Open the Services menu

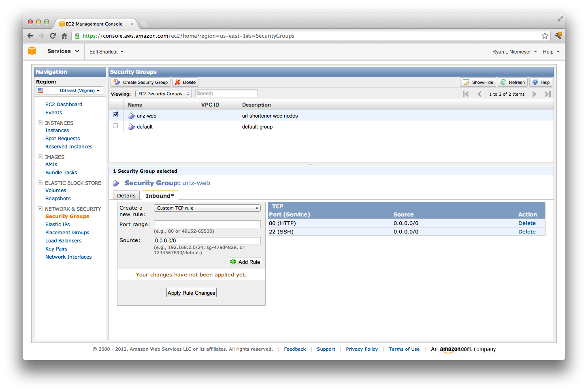pos(62,51)
